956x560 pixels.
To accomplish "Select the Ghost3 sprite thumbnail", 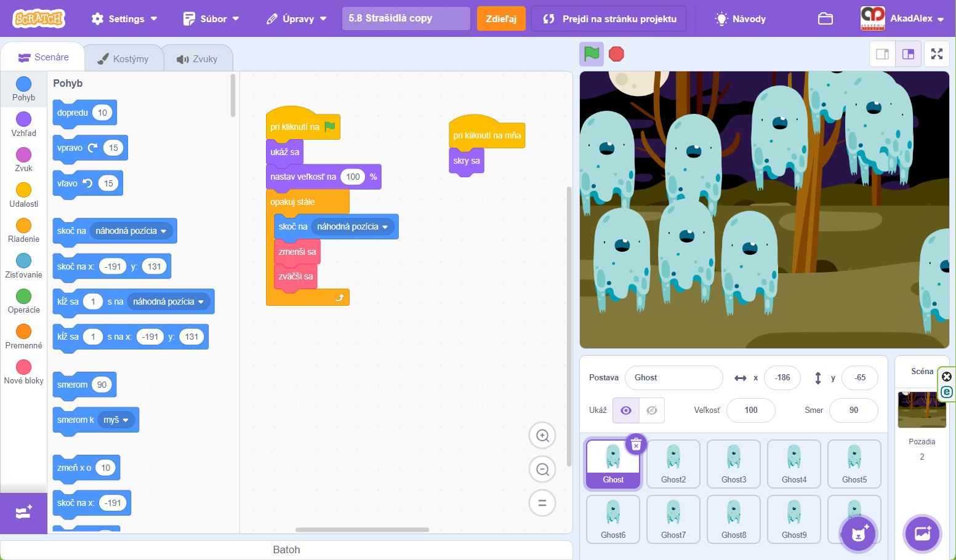I will [734, 464].
